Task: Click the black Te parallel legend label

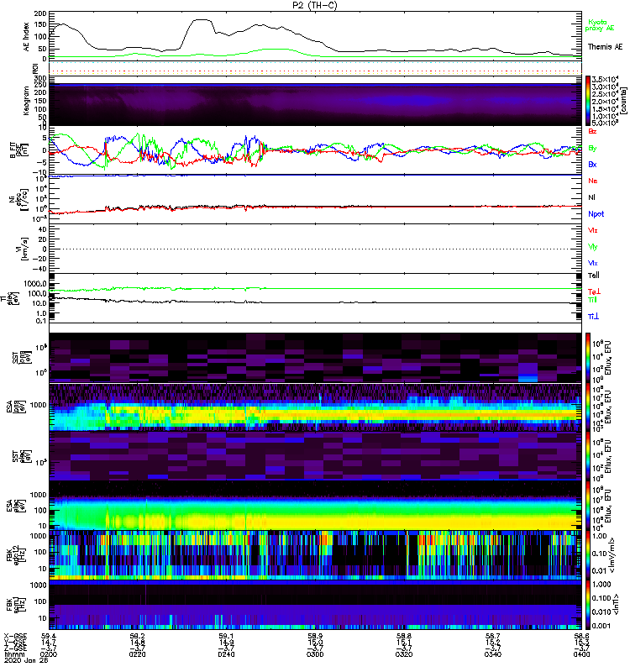Action: pyautogui.click(x=594, y=276)
